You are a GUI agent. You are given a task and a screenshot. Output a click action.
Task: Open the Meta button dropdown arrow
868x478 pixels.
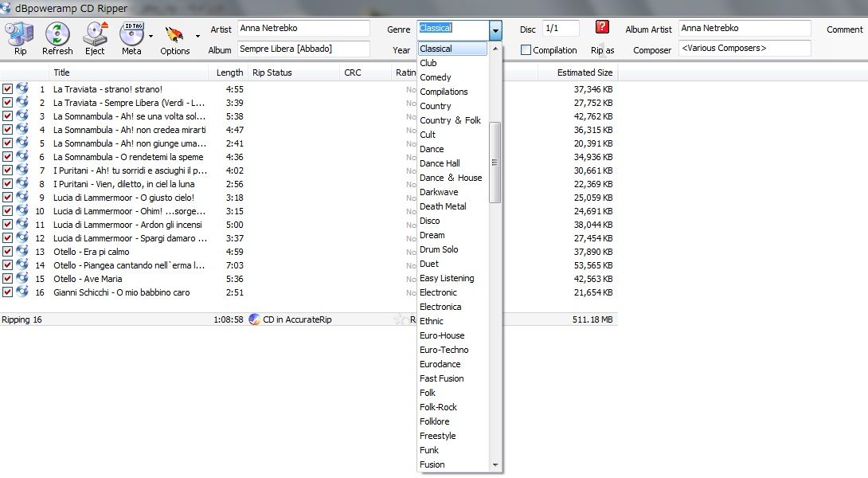click(x=151, y=36)
